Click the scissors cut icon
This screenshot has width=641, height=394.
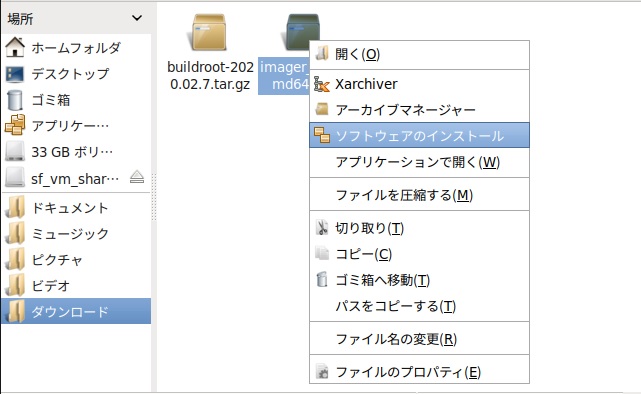tap(322, 228)
